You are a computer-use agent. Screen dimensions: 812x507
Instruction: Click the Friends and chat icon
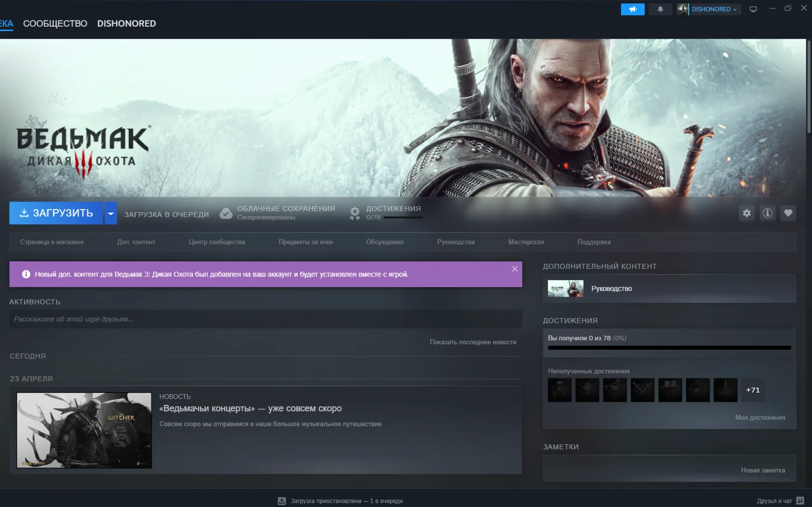point(800,501)
